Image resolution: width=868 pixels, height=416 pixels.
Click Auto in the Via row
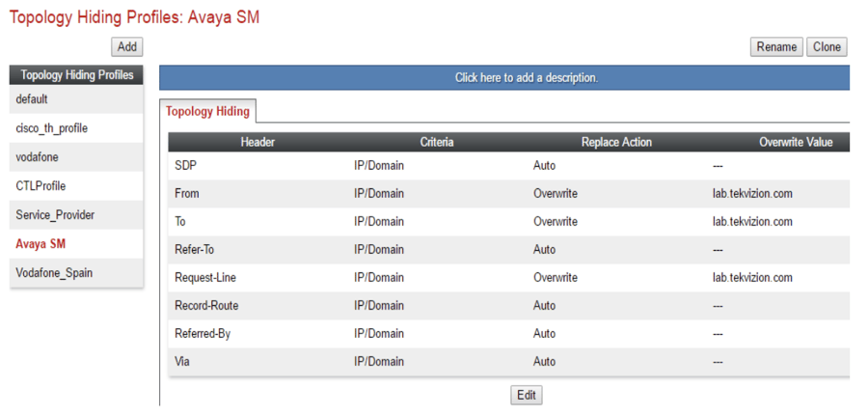point(544,362)
